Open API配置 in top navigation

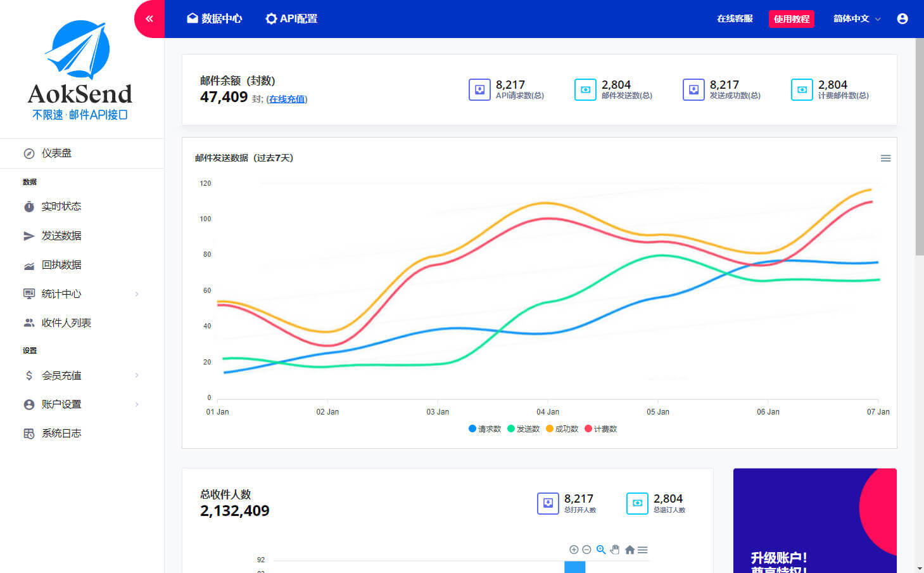coord(291,19)
